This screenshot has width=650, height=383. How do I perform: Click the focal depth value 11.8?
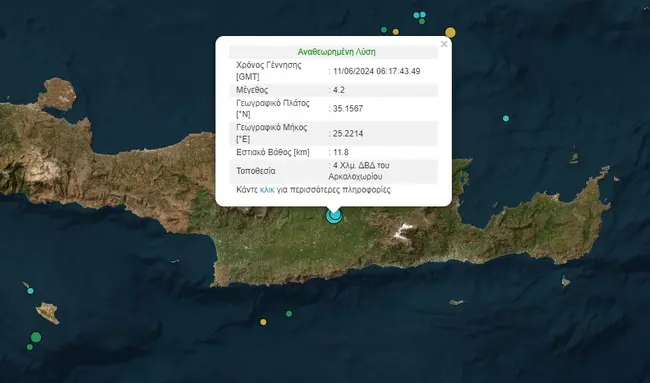pyautogui.click(x=341, y=152)
